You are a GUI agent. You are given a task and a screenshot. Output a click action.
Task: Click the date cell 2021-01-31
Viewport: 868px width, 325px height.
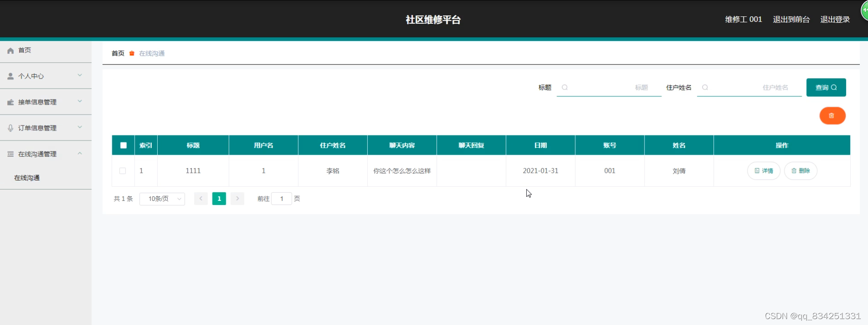point(541,171)
